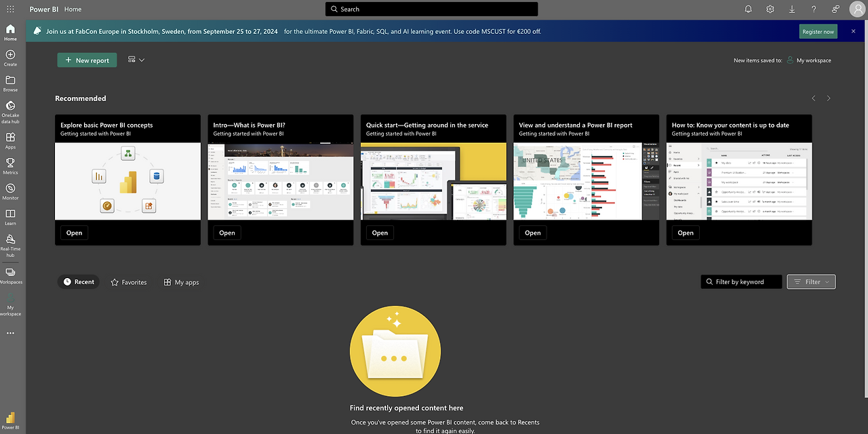Click the Power BI logo at sidebar bottom
868x434 pixels.
[10, 420]
